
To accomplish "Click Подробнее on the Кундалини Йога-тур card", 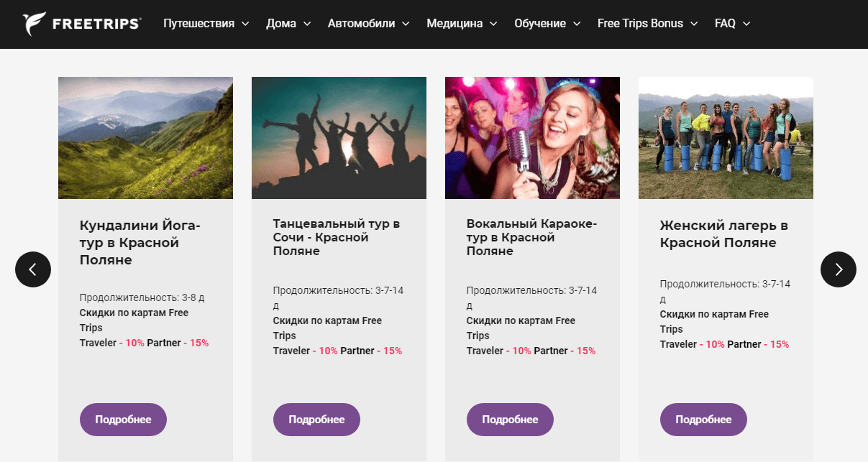I will (123, 419).
